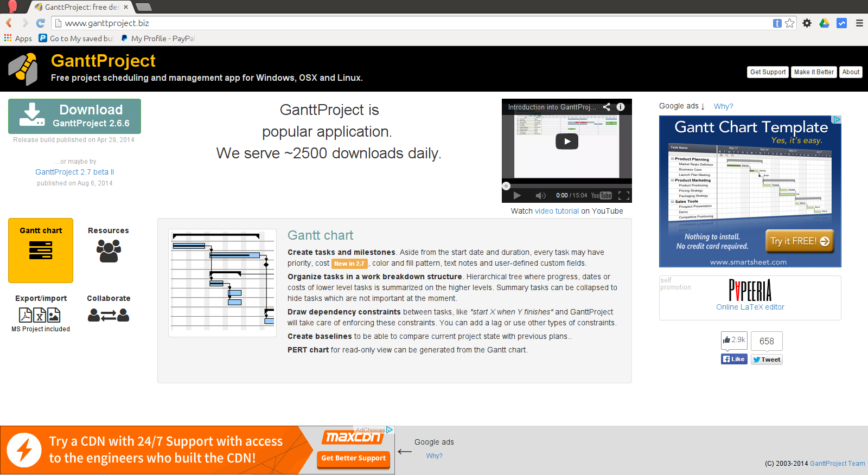
Task: Open GanttProject Team footer link
Action: click(x=837, y=464)
